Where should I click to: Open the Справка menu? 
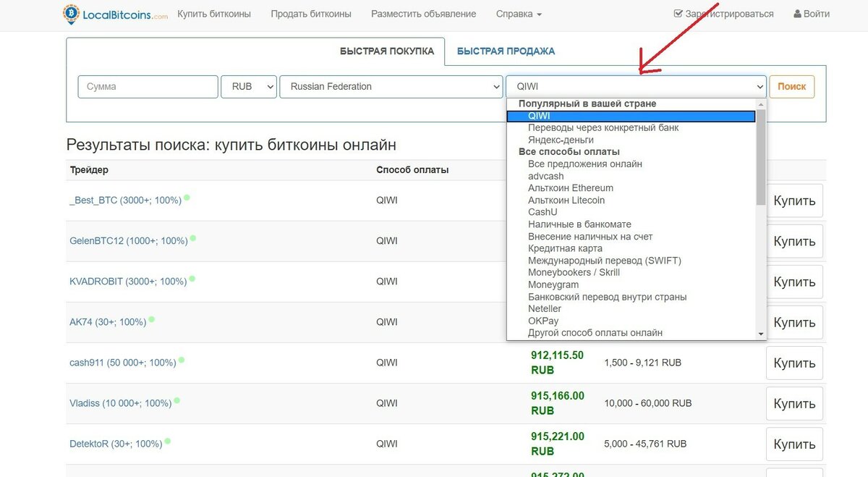click(x=519, y=14)
